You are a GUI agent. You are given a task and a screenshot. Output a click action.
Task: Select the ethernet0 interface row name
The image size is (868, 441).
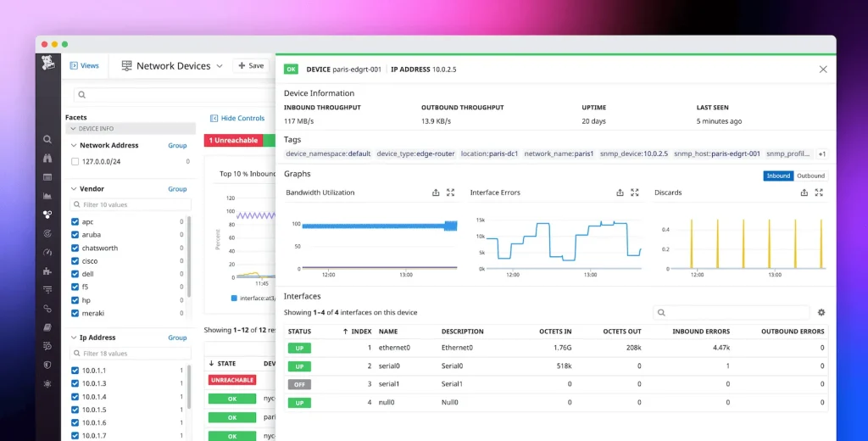[x=394, y=348]
